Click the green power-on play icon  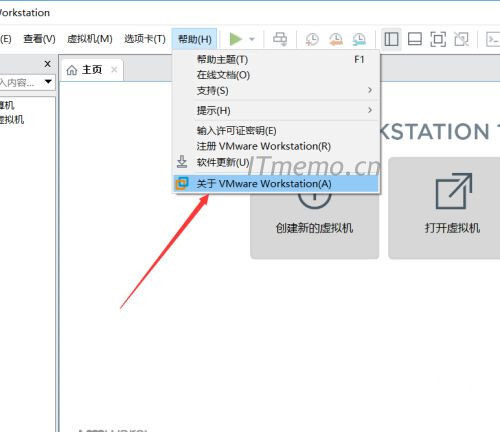pyautogui.click(x=236, y=39)
